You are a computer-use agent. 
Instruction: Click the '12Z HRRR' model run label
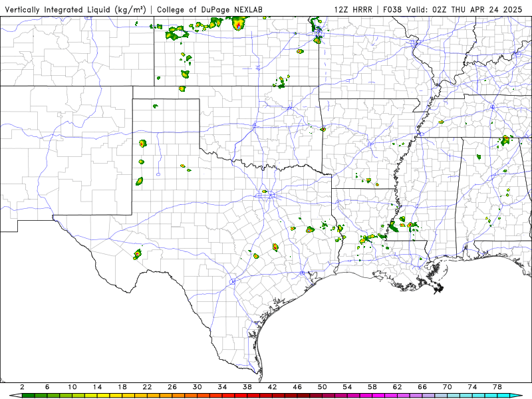click(353, 10)
